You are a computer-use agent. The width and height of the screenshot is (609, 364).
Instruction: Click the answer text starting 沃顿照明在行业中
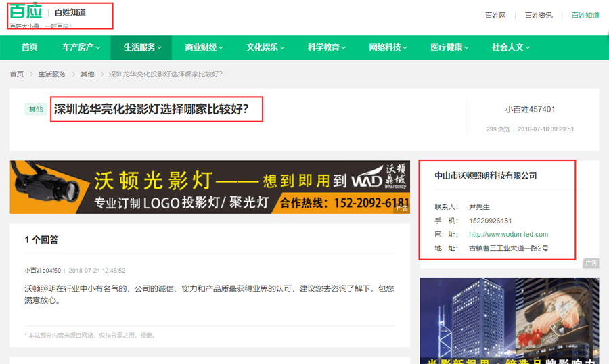tap(209, 294)
